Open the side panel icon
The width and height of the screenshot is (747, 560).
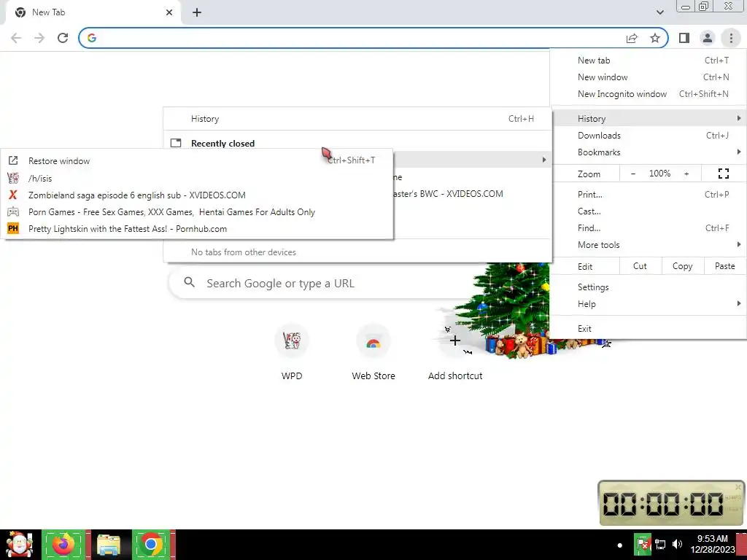pyautogui.click(x=684, y=38)
